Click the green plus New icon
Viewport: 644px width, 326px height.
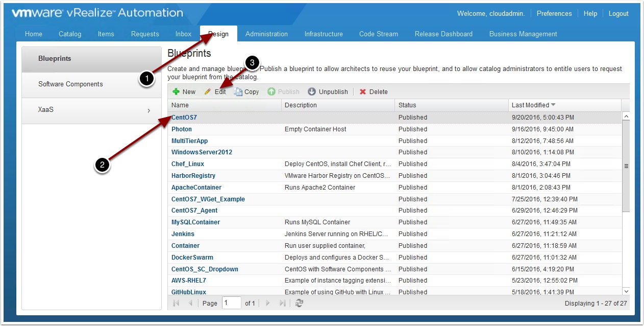(176, 92)
